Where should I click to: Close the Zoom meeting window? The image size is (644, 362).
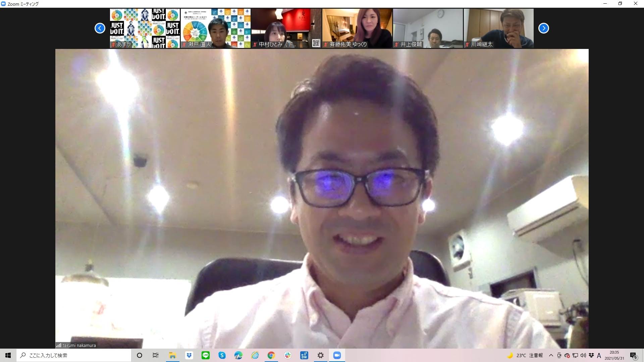[636, 4]
